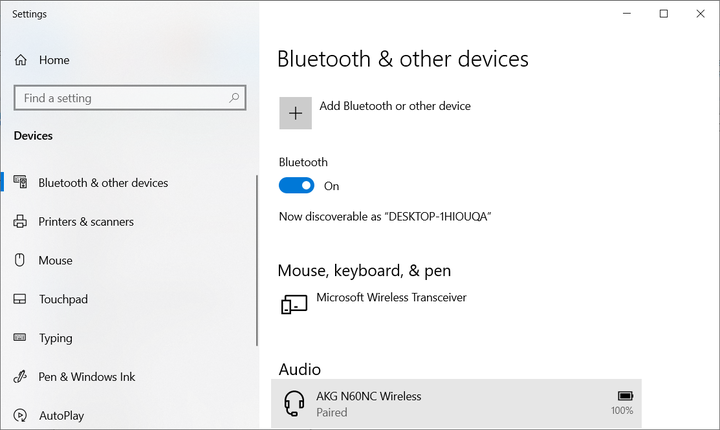The width and height of the screenshot is (720, 430).
Task: Select the Printers & scanners icon
Action: (20, 221)
